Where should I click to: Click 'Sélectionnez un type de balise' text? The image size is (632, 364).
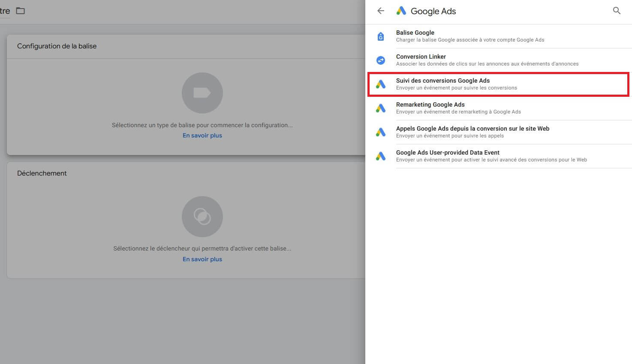[x=202, y=125]
